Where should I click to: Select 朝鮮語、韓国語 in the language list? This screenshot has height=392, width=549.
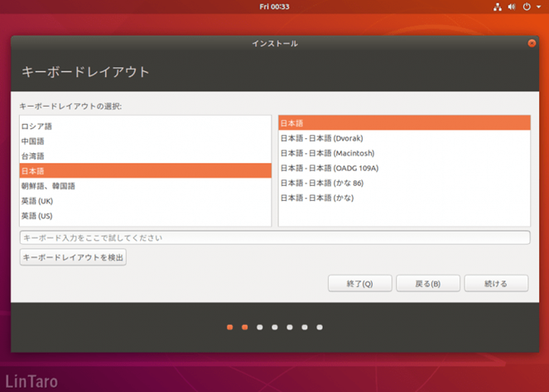[x=145, y=186]
